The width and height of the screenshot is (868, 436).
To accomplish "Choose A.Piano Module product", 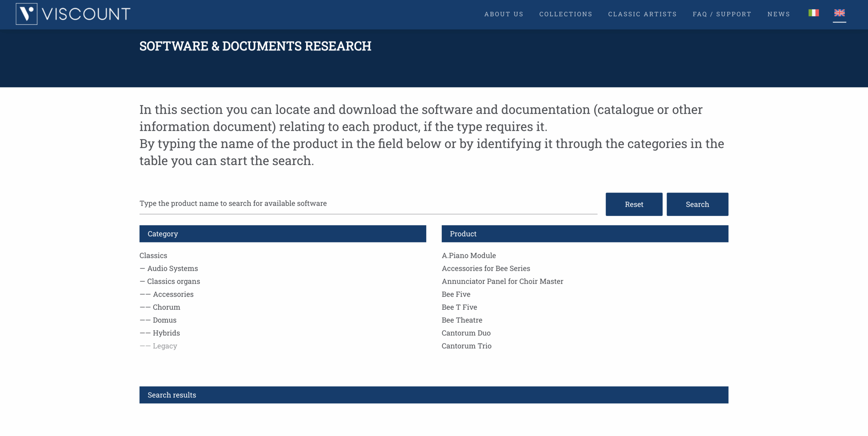I will pos(469,256).
